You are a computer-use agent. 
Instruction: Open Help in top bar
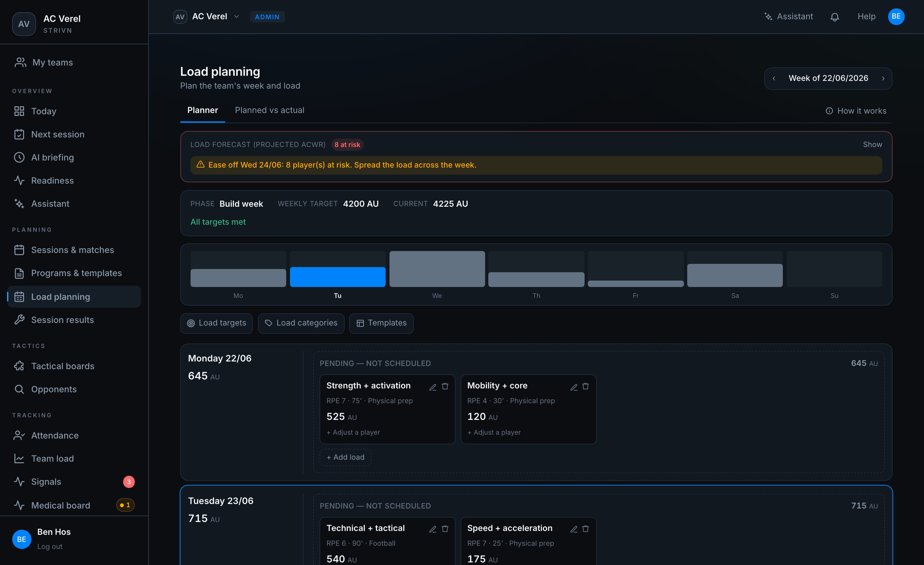866,16
